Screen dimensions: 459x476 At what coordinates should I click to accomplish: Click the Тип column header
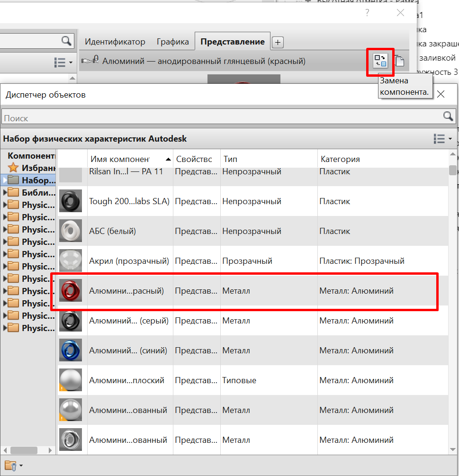click(x=269, y=159)
